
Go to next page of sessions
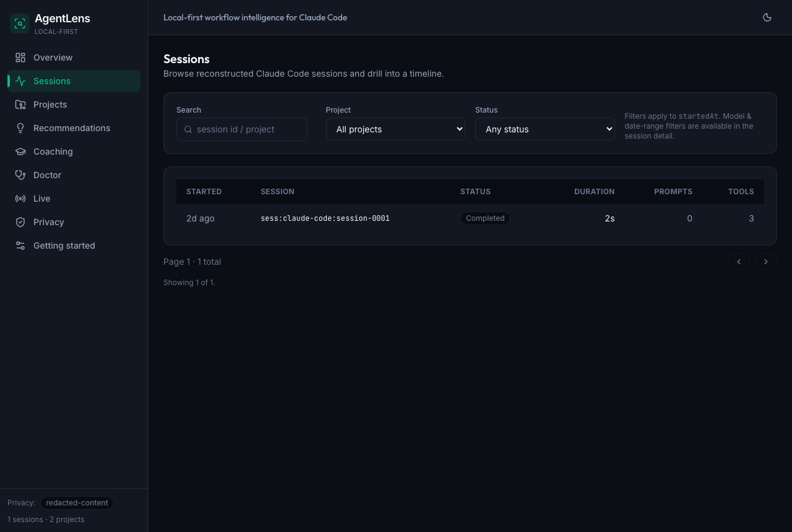[x=766, y=262]
